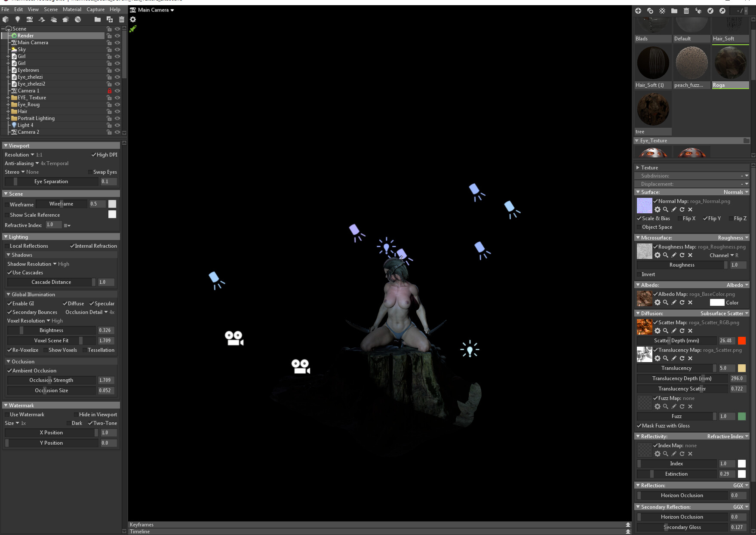This screenshot has width=756, height=535.
Task: Open the Capture menu
Action: point(95,9)
